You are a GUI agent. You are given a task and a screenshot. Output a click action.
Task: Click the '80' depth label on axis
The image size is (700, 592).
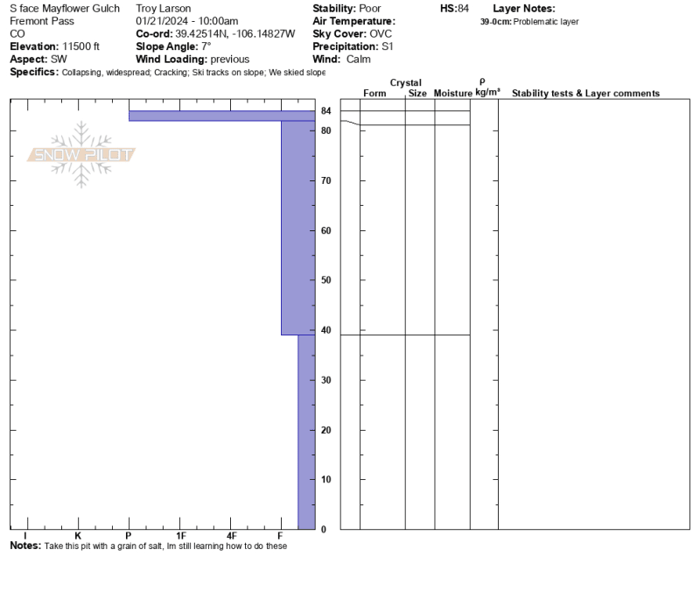pyautogui.click(x=325, y=130)
